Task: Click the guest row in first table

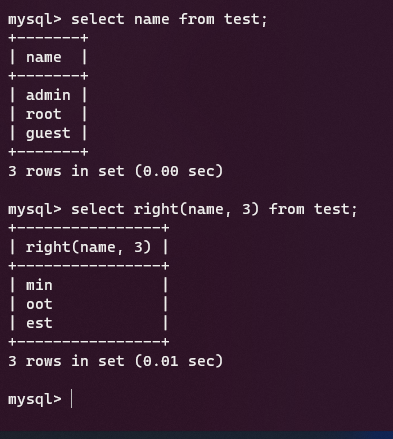Action: [48, 133]
